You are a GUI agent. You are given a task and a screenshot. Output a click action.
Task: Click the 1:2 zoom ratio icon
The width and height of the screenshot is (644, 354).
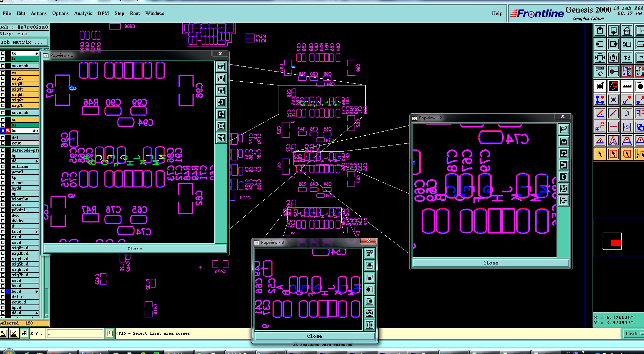tap(627, 58)
